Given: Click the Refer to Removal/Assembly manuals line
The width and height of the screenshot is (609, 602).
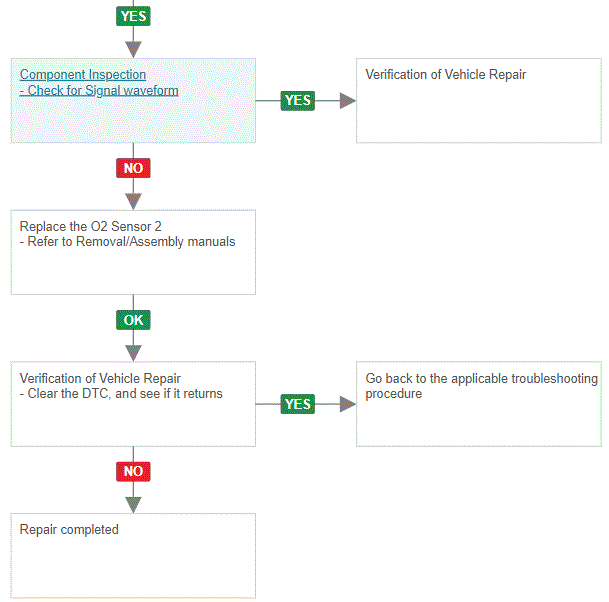Looking at the screenshot, I should 127,242.
